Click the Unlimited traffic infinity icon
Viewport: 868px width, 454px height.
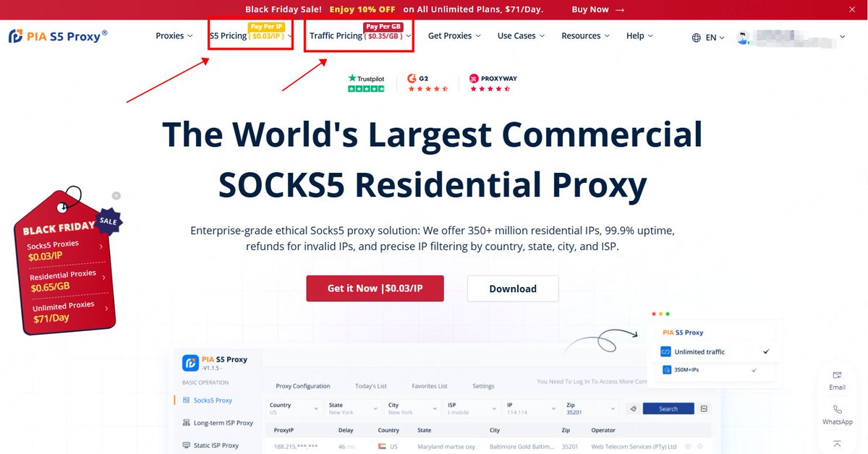tap(666, 352)
